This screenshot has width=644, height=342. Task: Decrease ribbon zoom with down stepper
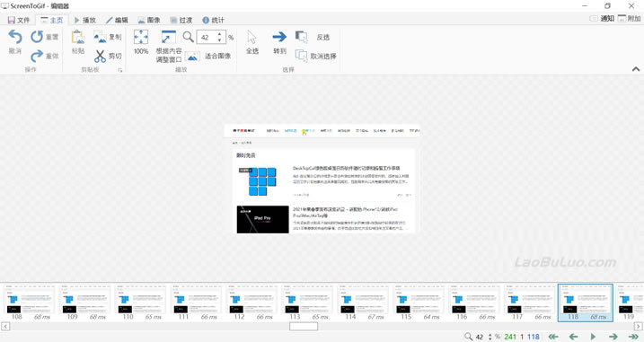(x=220, y=40)
